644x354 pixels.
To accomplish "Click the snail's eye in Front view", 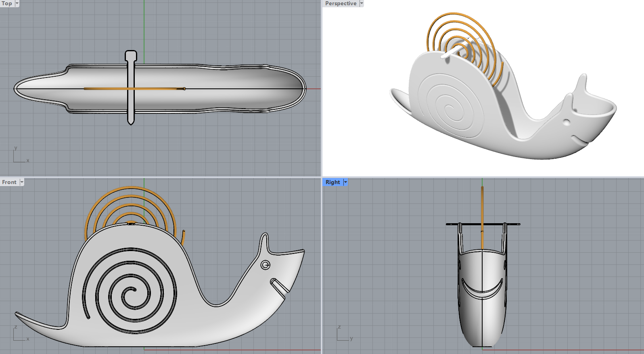I will tap(266, 265).
